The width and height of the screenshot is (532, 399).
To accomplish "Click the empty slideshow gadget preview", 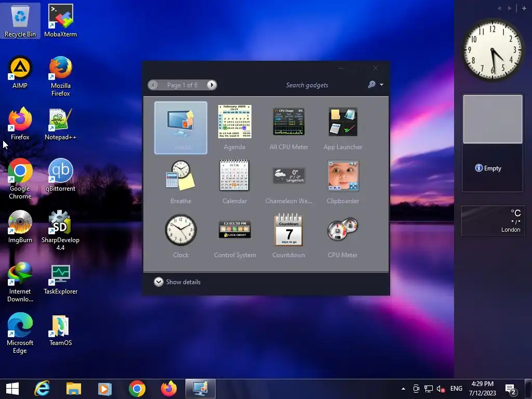I will click(493, 119).
